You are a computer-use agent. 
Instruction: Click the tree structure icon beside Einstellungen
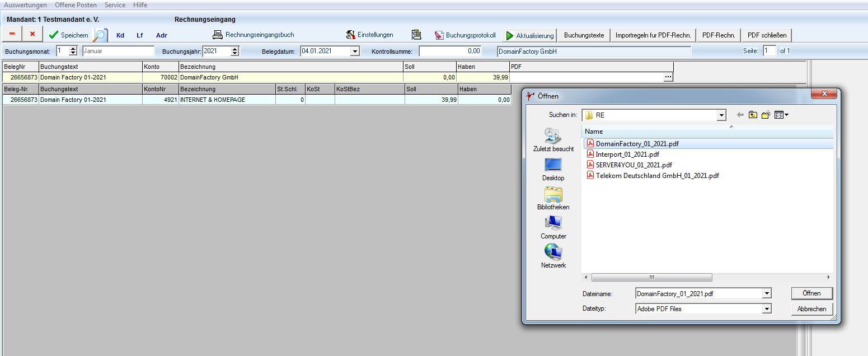[x=416, y=35]
